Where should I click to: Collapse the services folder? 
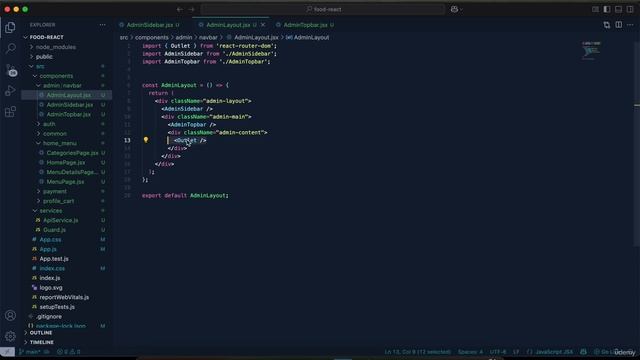point(51,211)
